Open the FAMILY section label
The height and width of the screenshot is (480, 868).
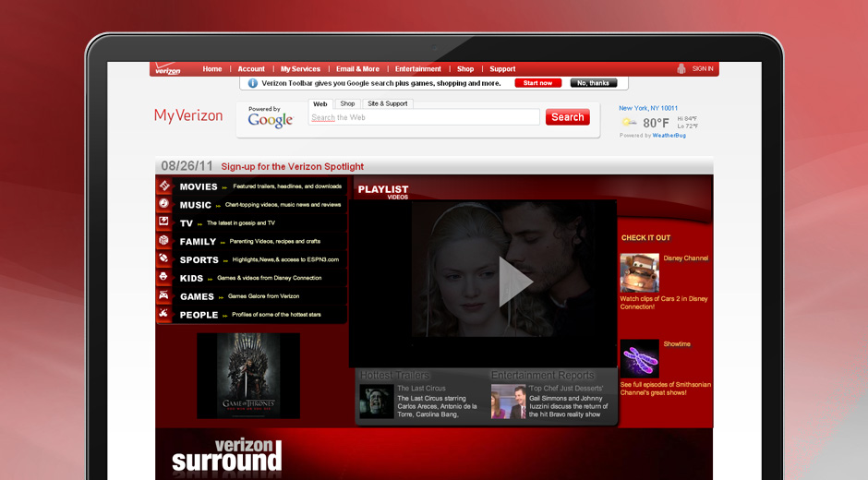coord(198,242)
